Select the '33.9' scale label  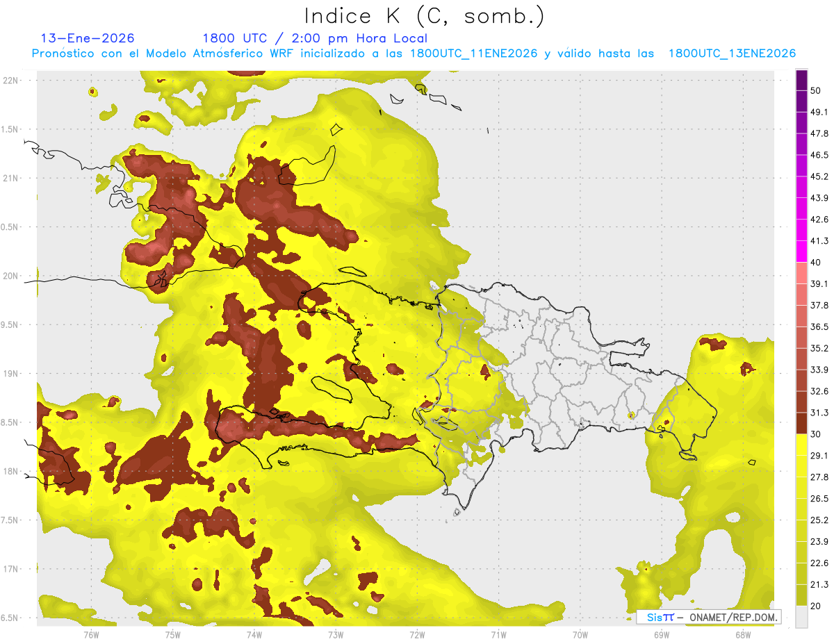click(x=819, y=370)
